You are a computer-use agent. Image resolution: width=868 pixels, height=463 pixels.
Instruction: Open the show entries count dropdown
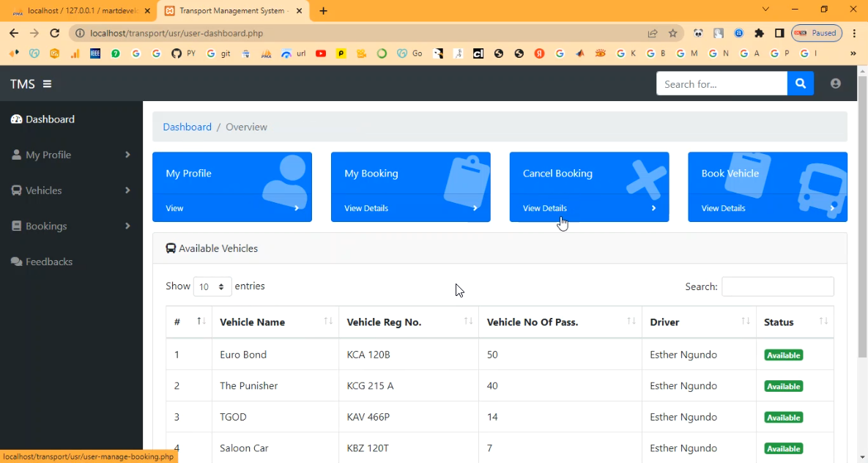(x=212, y=287)
